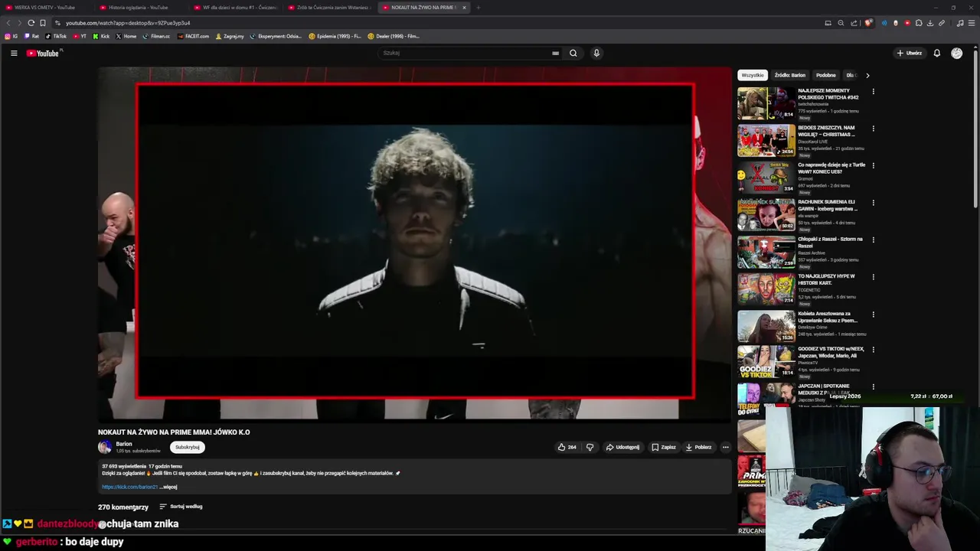Click the Zapisz save button
Image resolution: width=980 pixels, height=551 pixels.
coord(664,447)
